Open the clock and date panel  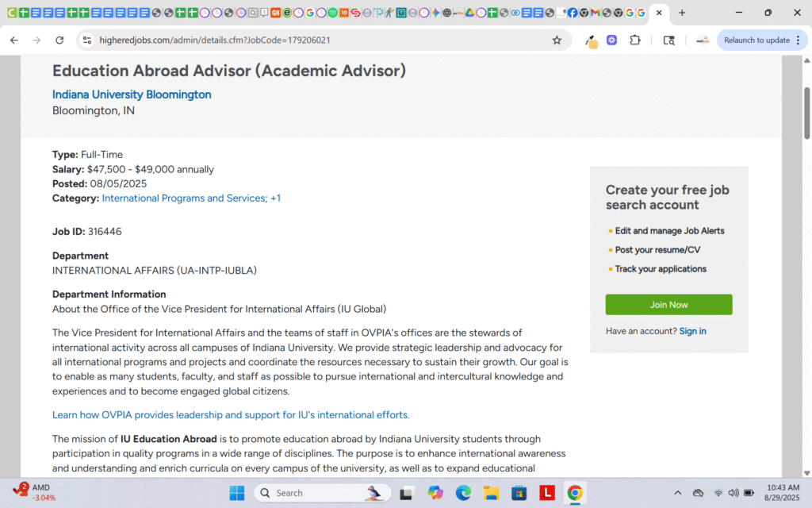click(x=783, y=492)
